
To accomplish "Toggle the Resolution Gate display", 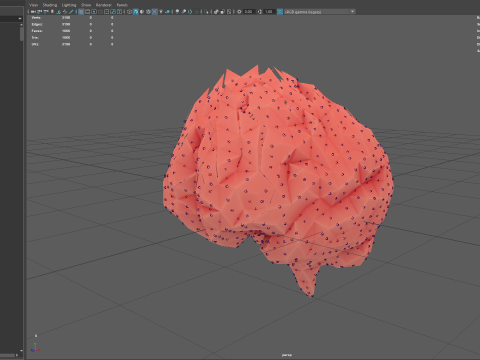I will tap(94, 12).
